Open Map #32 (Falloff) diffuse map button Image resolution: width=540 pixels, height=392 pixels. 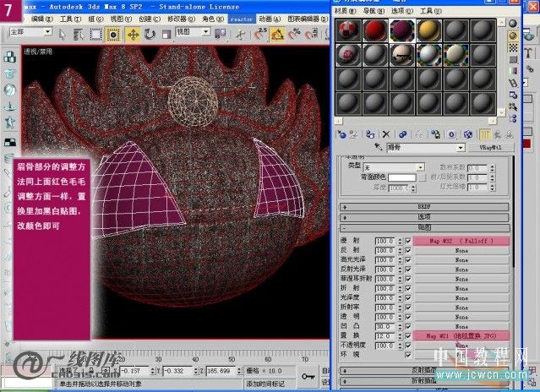461,241
